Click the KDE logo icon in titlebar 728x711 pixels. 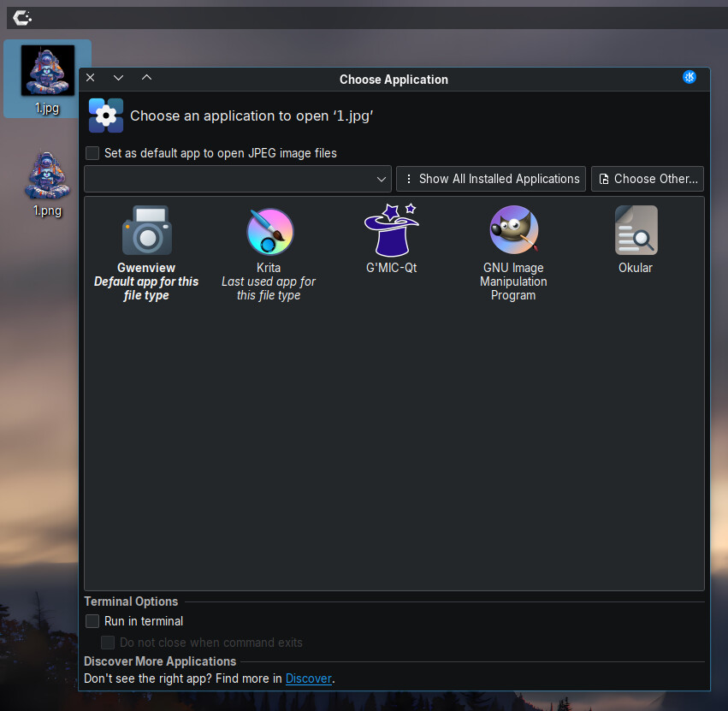point(690,78)
